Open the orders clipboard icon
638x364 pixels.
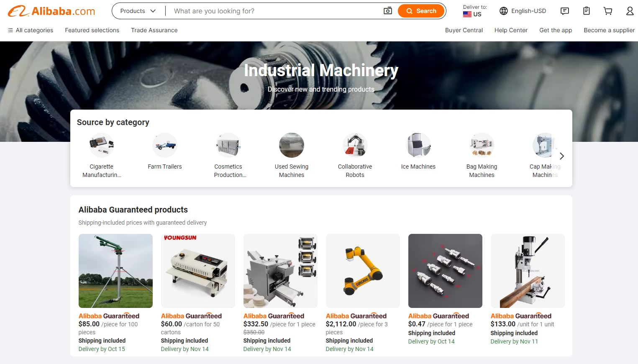tap(587, 11)
